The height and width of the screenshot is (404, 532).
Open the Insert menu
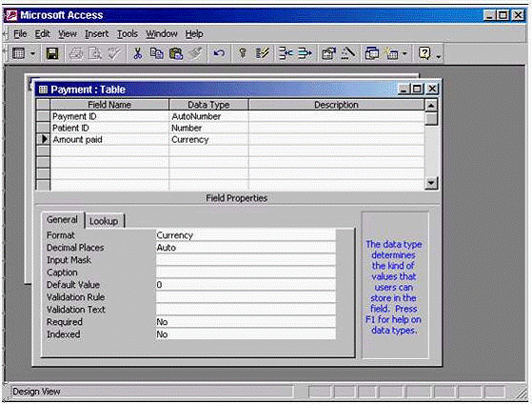[97, 34]
